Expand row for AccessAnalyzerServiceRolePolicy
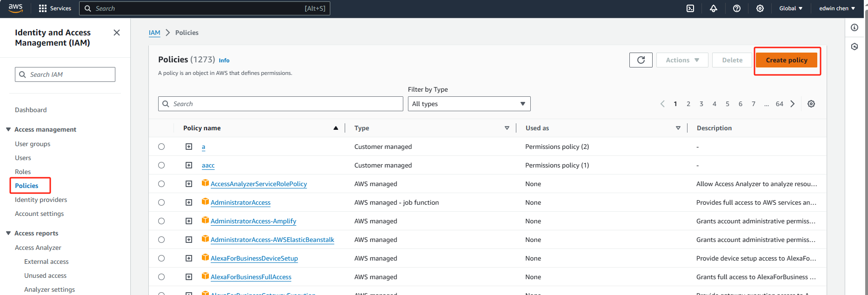The height and width of the screenshot is (295, 868). (189, 184)
